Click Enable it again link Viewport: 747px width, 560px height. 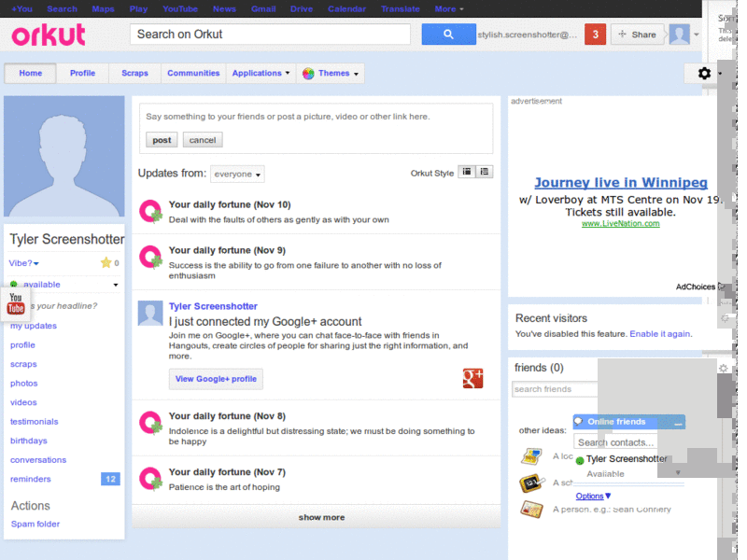tap(660, 334)
